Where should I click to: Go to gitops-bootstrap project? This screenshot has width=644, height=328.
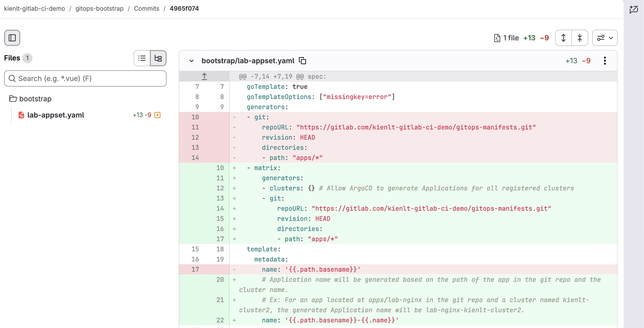point(99,8)
